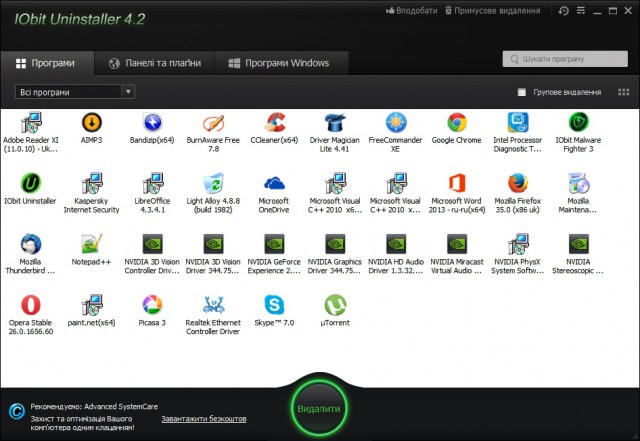
Task: Select NVIDIA Stereoscopic program icon
Action: [x=578, y=244]
